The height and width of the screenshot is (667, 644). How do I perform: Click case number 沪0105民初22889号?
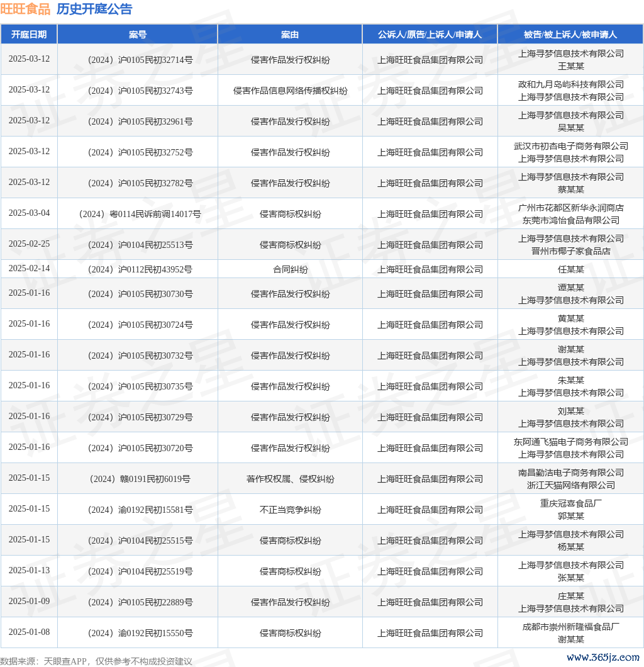[x=140, y=602]
